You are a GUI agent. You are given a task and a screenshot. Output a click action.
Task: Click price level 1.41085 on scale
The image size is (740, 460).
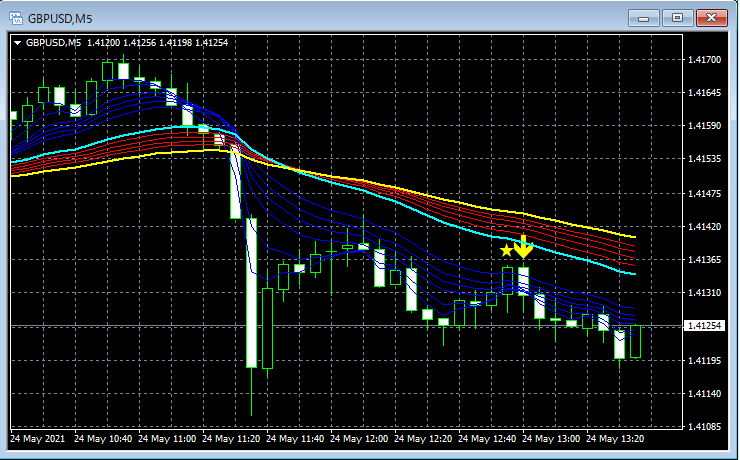pyautogui.click(x=705, y=427)
